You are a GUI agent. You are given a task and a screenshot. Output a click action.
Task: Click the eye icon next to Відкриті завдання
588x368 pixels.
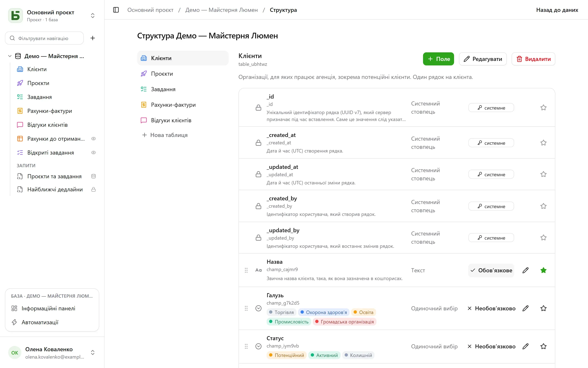[93, 153]
